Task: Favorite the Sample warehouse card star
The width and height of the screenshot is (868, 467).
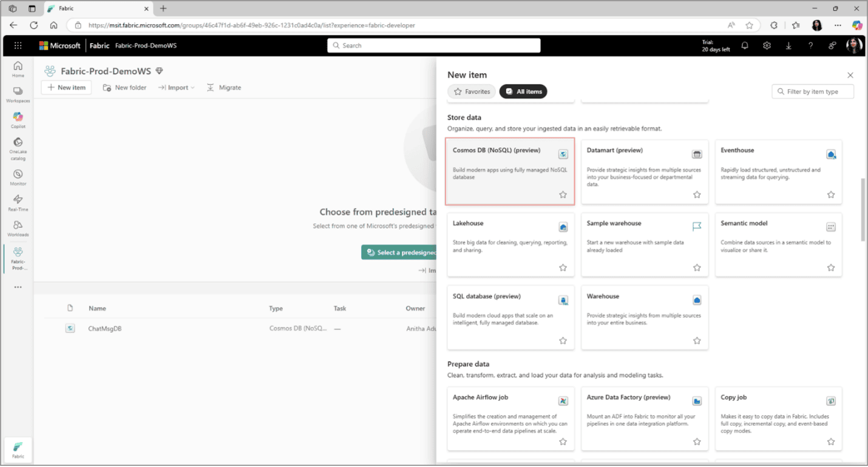Action: tap(697, 267)
